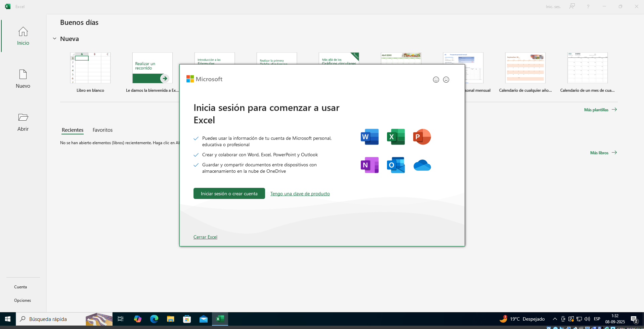Click the Word app icon in dialog

[x=370, y=137]
